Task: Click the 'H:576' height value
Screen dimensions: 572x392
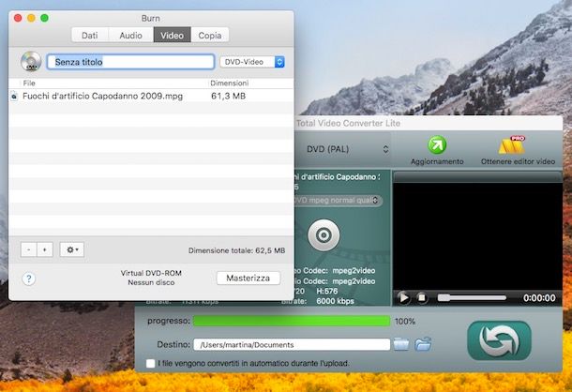Action: 327,292
